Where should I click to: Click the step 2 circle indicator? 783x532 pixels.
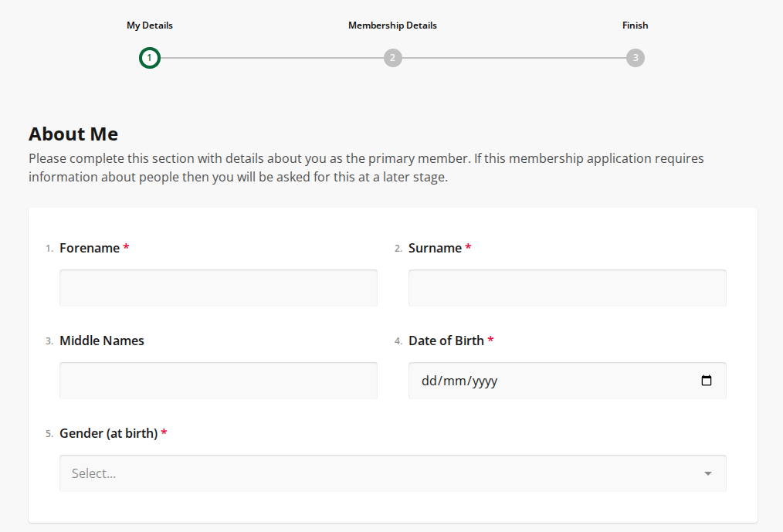[x=392, y=58]
